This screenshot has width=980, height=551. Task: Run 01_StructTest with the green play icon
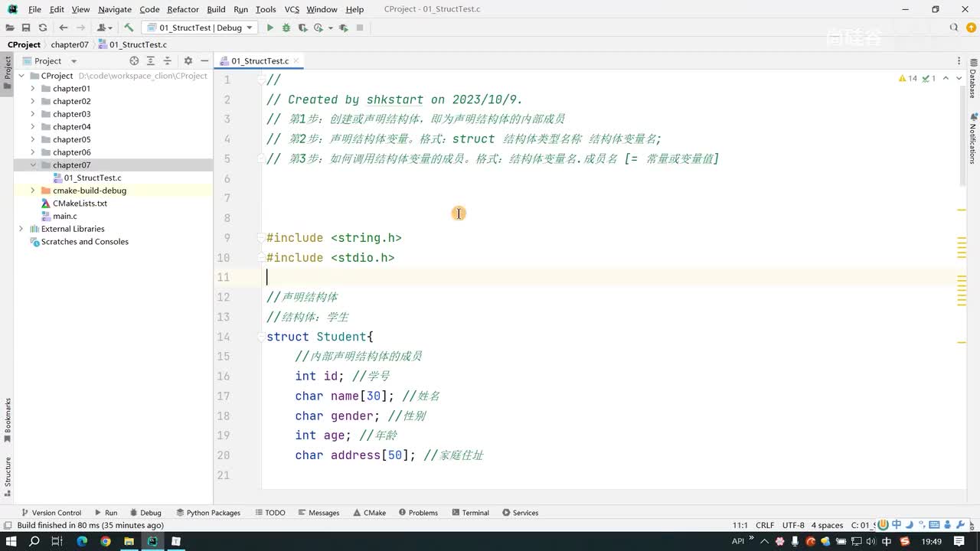click(269, 28)
